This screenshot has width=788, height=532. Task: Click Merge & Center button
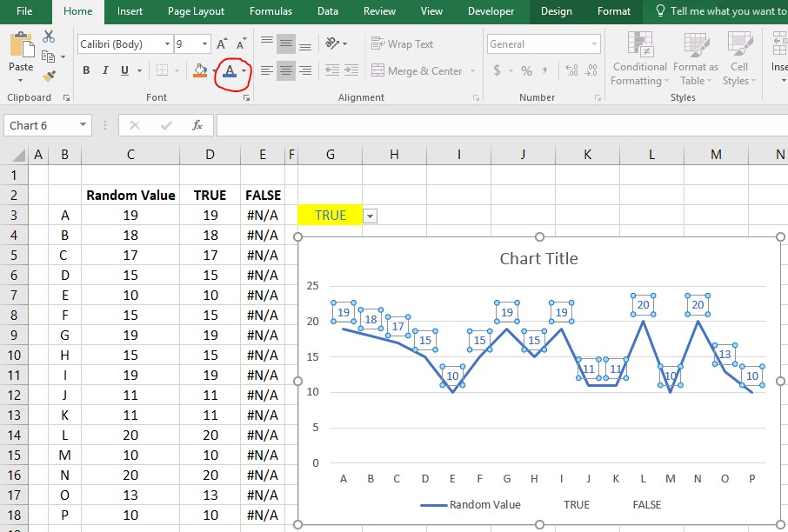tap(417, 70)
